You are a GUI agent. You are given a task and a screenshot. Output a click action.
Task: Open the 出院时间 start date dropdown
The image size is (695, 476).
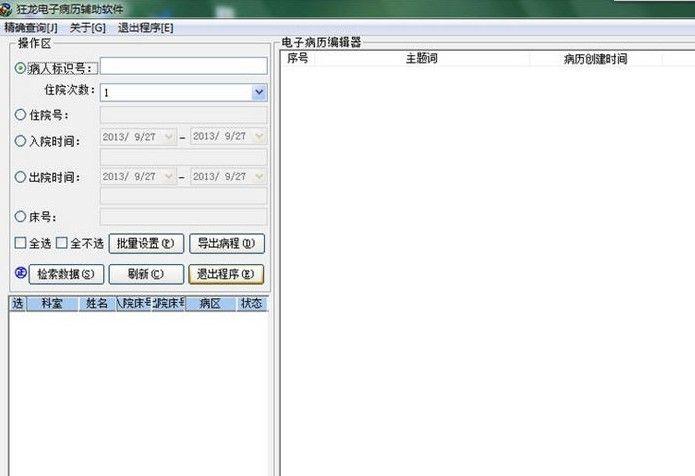[x=169, y=176]
